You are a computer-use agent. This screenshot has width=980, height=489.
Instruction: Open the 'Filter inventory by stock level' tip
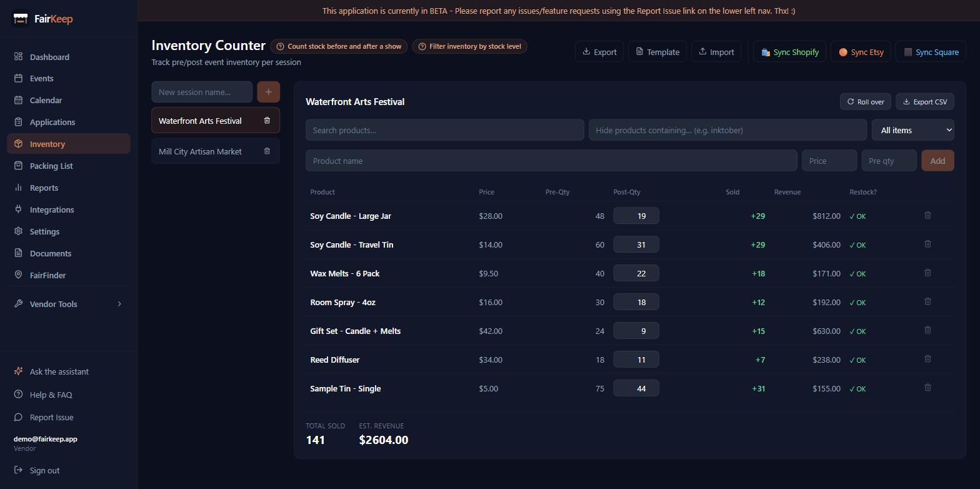click(x=469, y=46)
